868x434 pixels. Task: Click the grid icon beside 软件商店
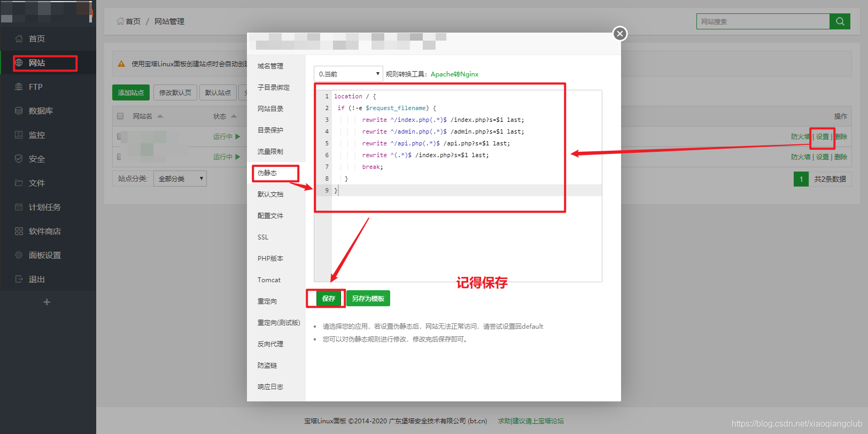click(19, 231)
